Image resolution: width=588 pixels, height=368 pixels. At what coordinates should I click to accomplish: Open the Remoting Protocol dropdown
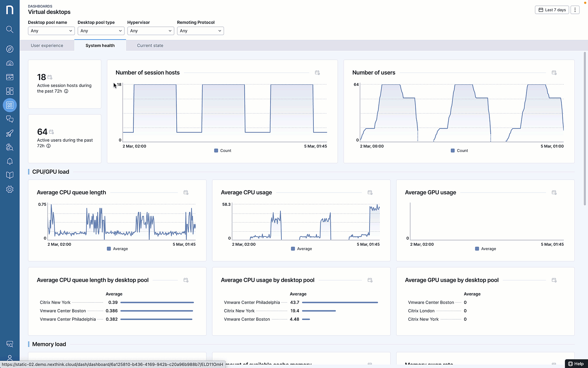[x=200, y=31]
